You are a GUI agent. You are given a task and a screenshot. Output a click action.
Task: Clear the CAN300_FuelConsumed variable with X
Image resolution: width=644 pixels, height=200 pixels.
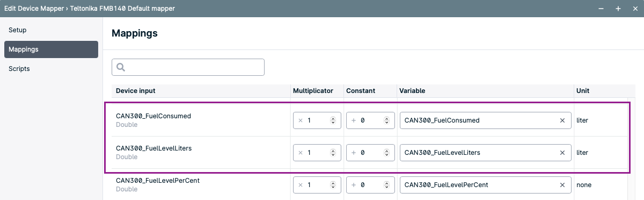click(x=562, y=120)
